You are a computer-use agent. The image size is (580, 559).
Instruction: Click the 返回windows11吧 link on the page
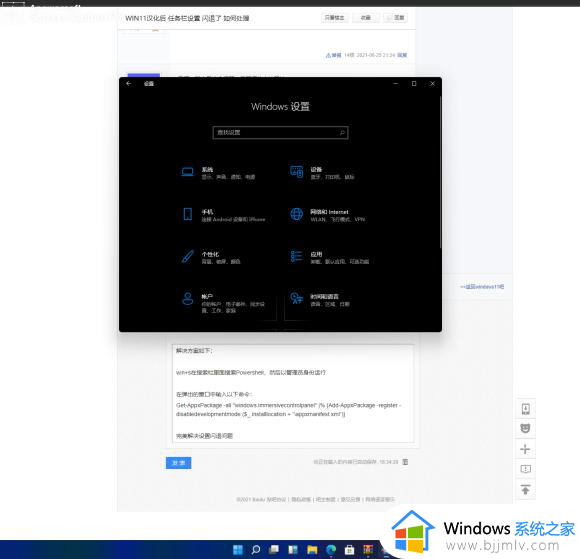point(482,287)
